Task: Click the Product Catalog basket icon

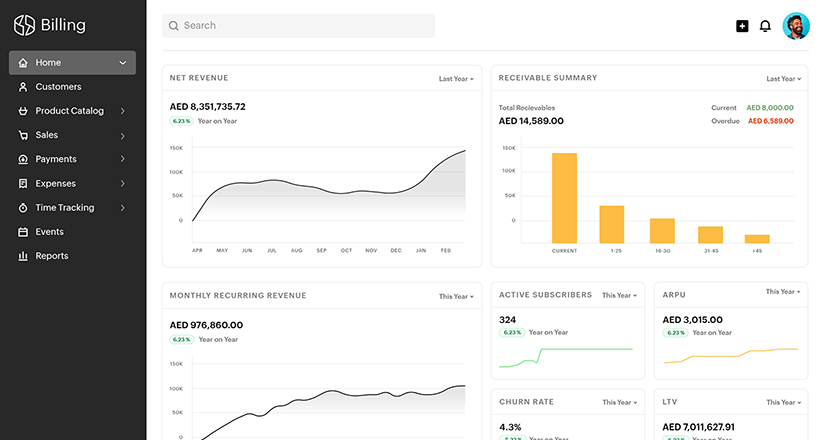Action: (23, 111)
